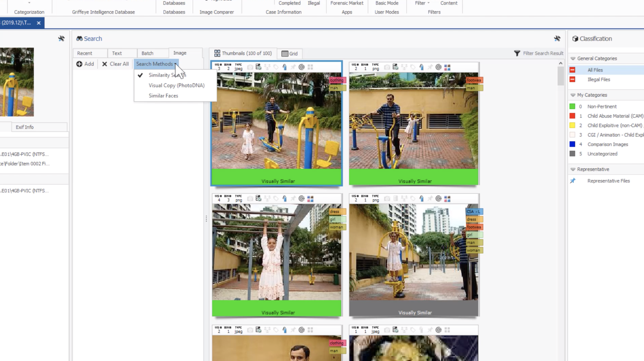Click the blue Comparison Images color swatch
The image size is (644, 361).
coord(572,144)
